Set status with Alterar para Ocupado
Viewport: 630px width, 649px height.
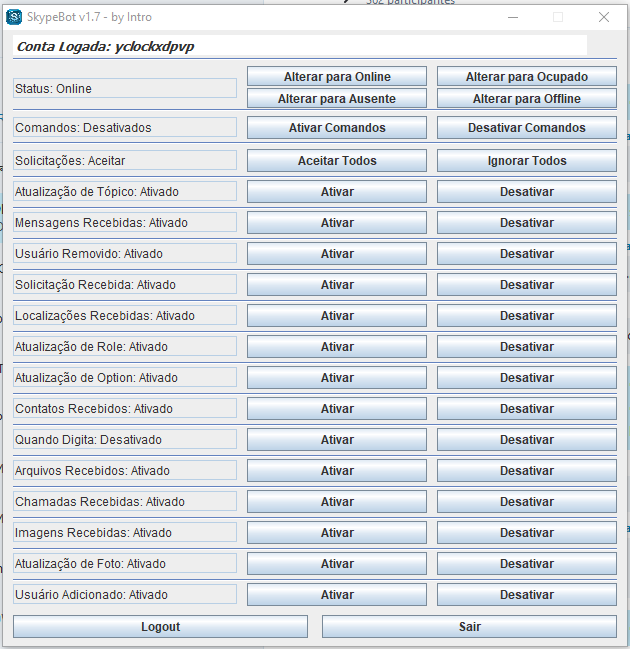click(x=527, y=77)
